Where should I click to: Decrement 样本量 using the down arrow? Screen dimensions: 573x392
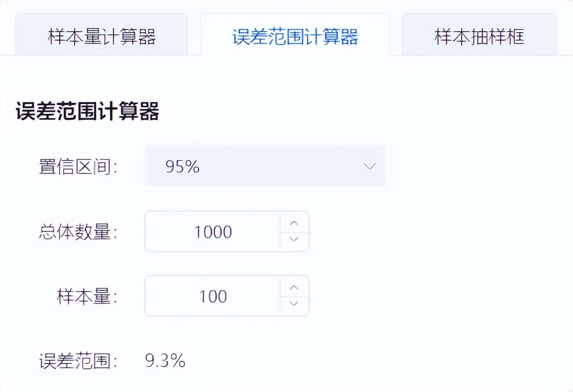pos(294,304)
